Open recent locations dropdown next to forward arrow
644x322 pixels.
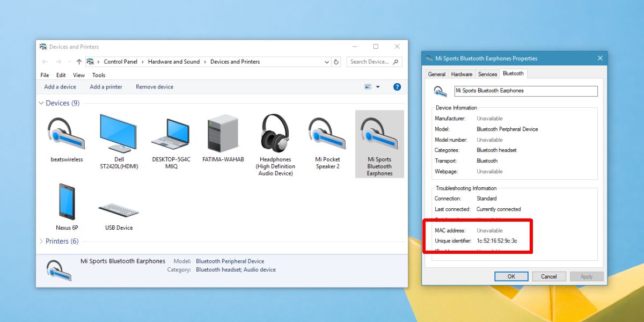69,62
